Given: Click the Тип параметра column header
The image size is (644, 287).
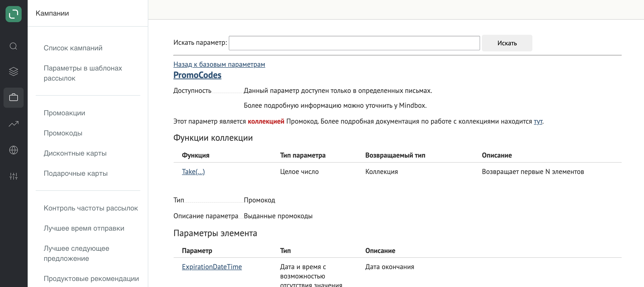Looking at the screenshot, I should [x=303, y=155].
